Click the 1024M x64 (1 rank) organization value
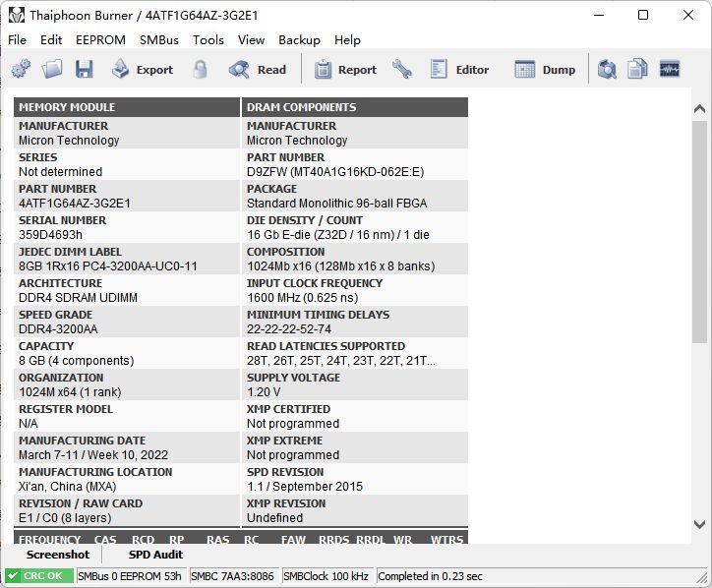Viewport: 712px width, 588px height. [x=70, y=392]
